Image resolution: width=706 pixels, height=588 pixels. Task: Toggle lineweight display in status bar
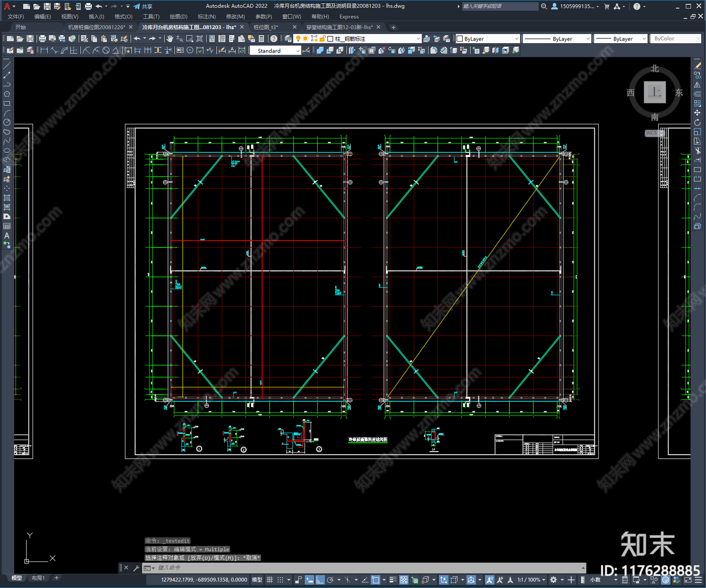pos(393,580)
